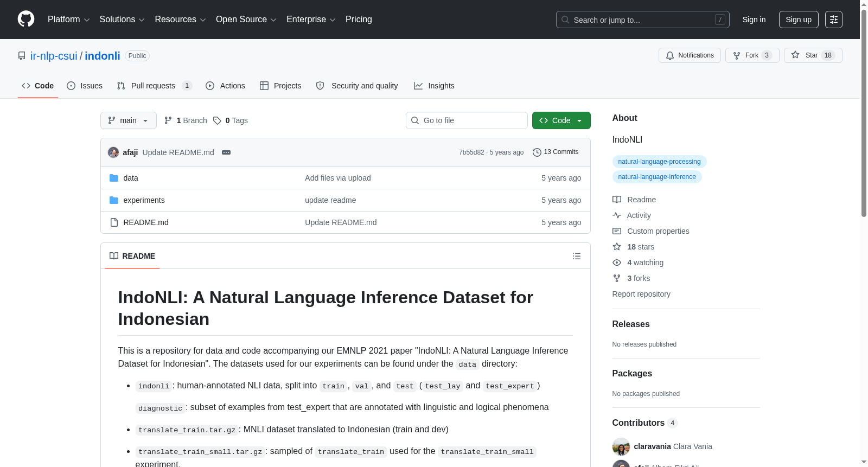The image size is (868, 467).
Task: Open the experiments folder
Action: coord(144,200)
